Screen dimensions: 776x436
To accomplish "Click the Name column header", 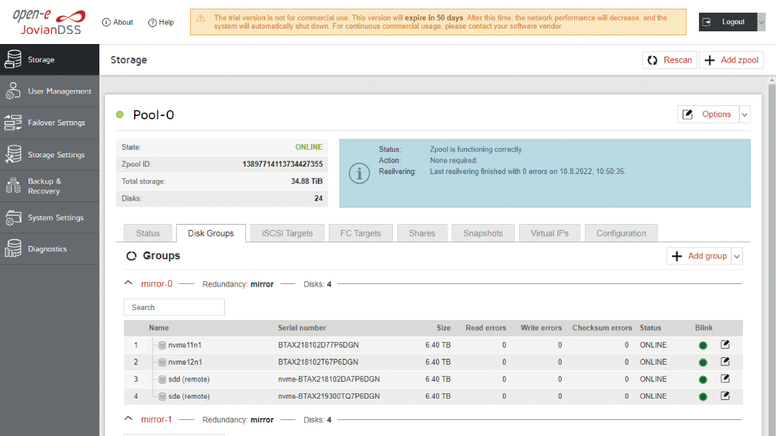I will [159, 328].
